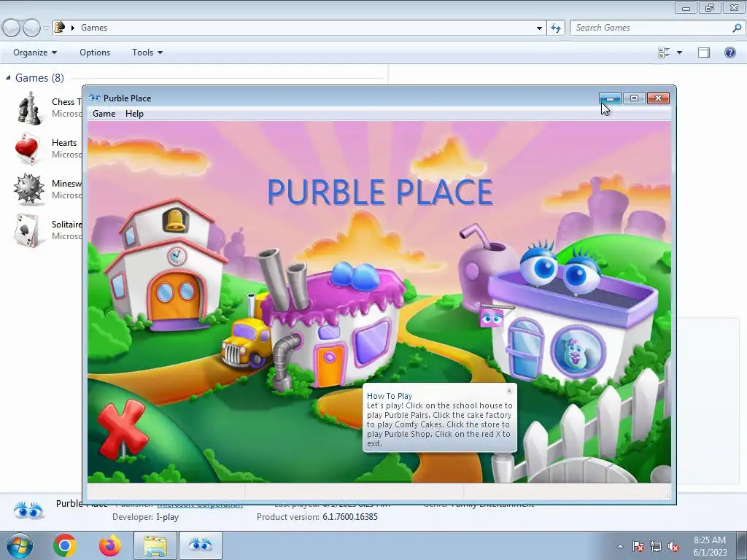Show hidden system tray icons
The width and height of the screenshot is (747, 560).
620,546
